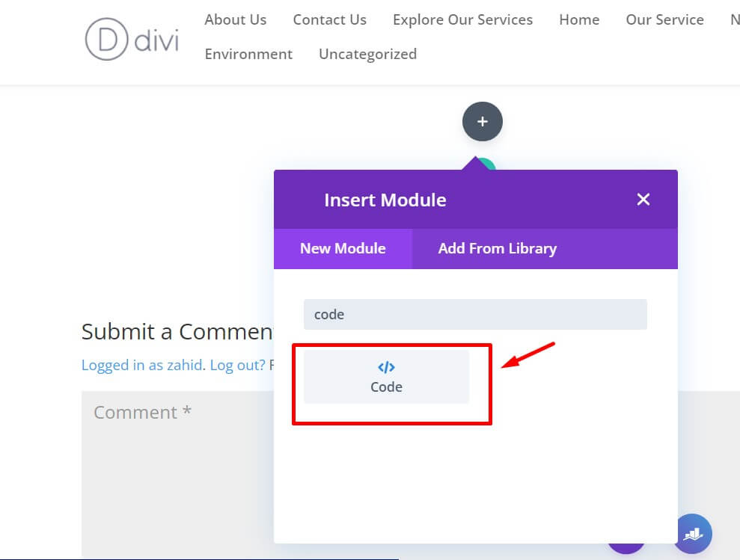Navigate to the Home menu item

pyautogui.click(x=579, y=20)
